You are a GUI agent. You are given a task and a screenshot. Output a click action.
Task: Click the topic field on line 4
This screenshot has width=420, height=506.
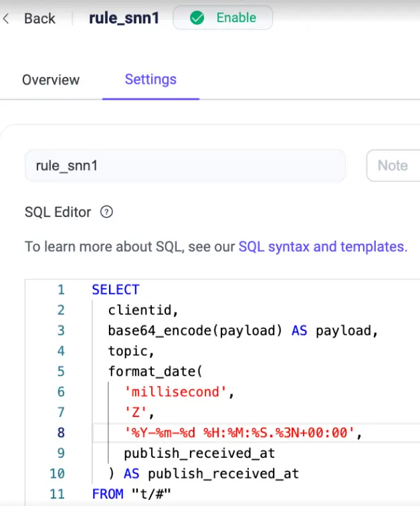(x=131, y=351)
